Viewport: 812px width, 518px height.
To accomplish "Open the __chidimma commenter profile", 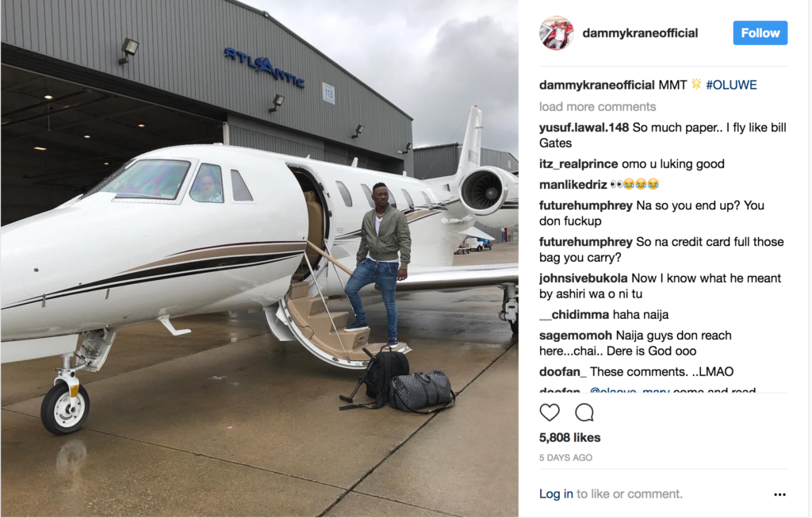I will pyautogui.click(x=574, y=314).
